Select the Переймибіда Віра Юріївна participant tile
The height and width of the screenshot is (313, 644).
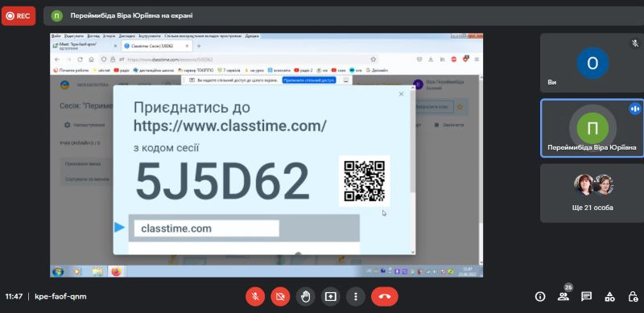tap(592, 128)
